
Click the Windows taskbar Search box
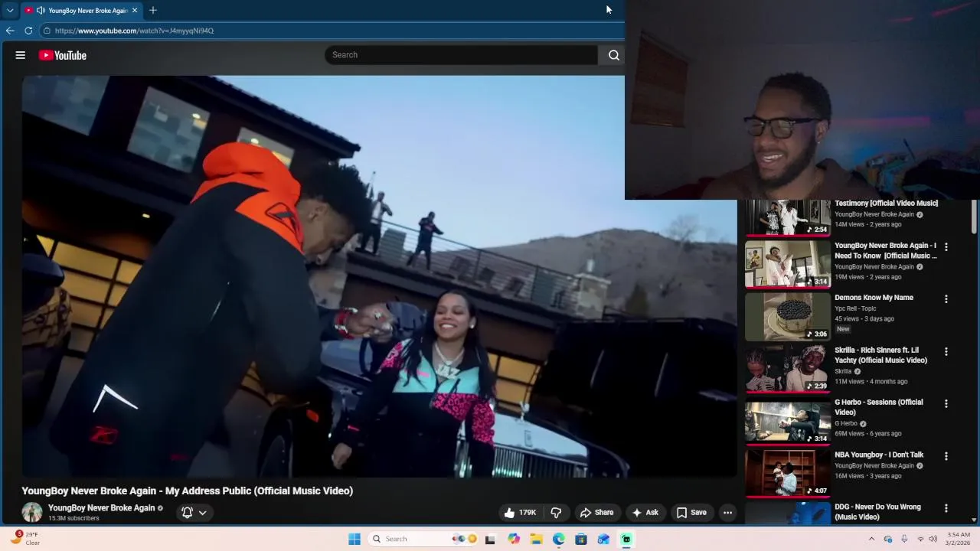pos(423,539)
